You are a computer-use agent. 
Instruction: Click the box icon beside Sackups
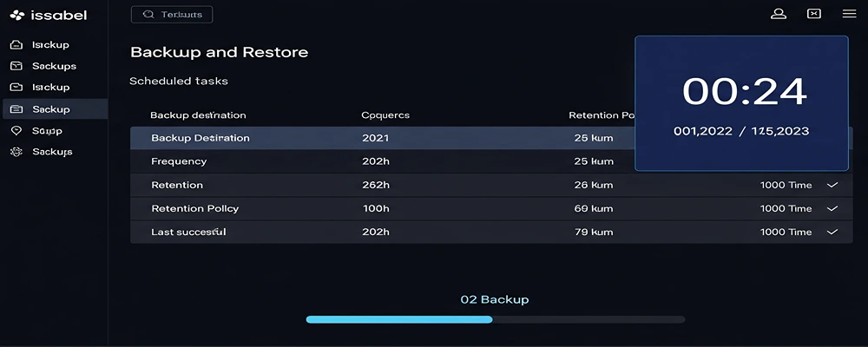[16, 66]
